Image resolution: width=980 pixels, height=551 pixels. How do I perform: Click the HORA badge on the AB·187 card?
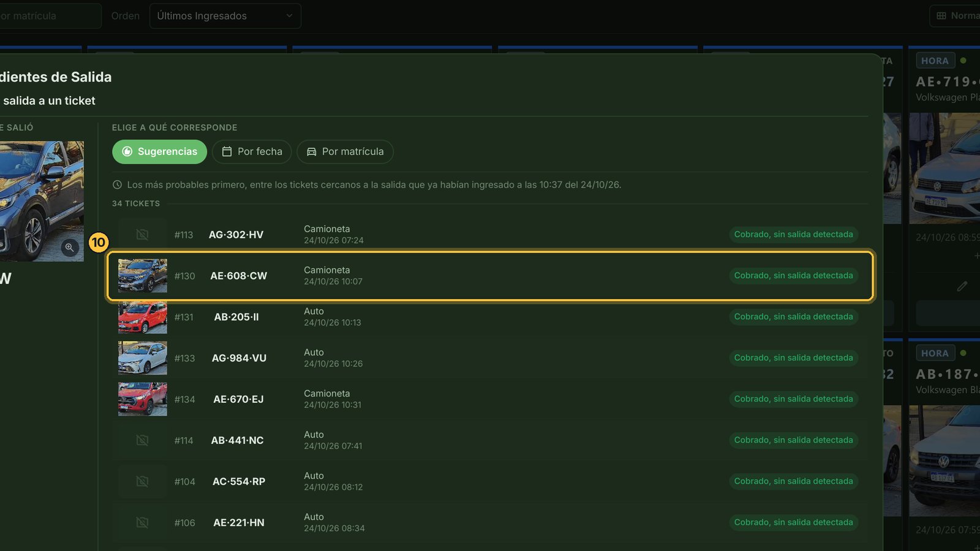click(935, 353)
